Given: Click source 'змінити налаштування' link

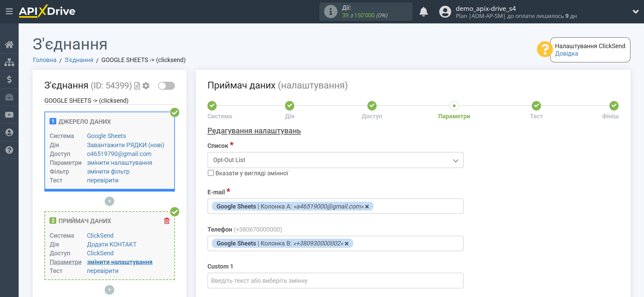Looking at the screenshot, I should (x=120, y=163).
